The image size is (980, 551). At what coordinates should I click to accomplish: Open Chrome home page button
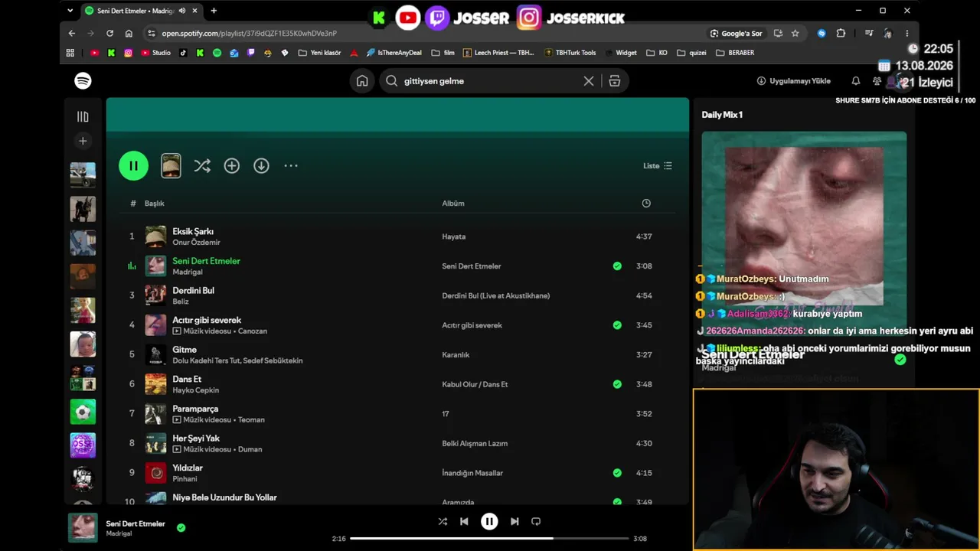point(129,34)
